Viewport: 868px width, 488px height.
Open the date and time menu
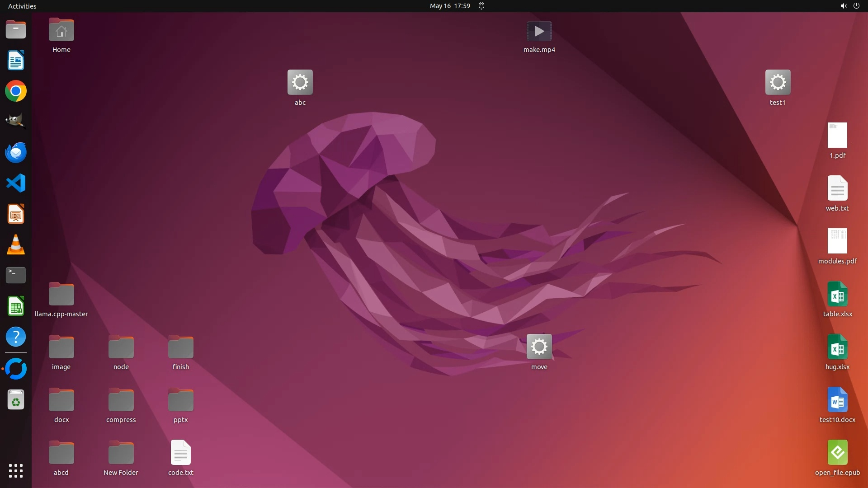[449, 6]
